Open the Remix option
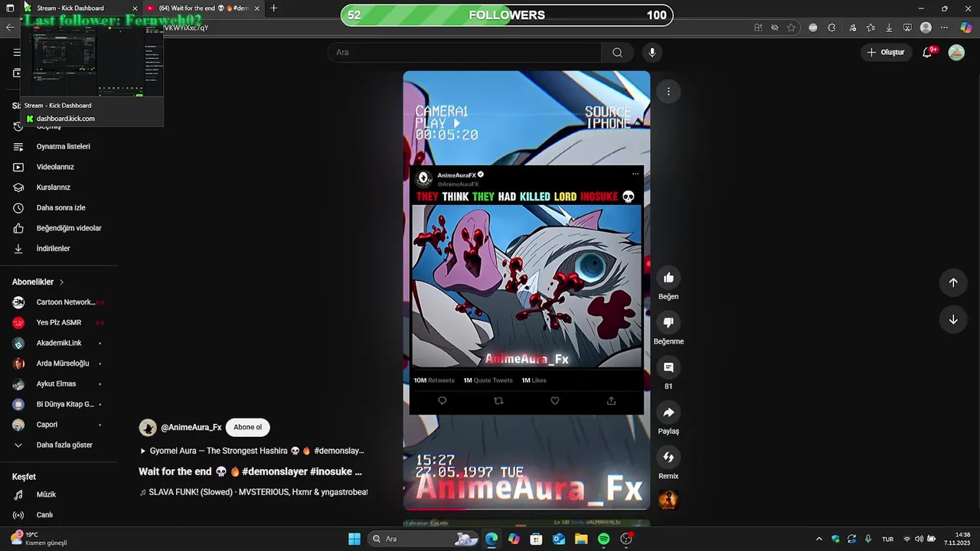This screenshot has height=551, width=980. pos(668,458)
